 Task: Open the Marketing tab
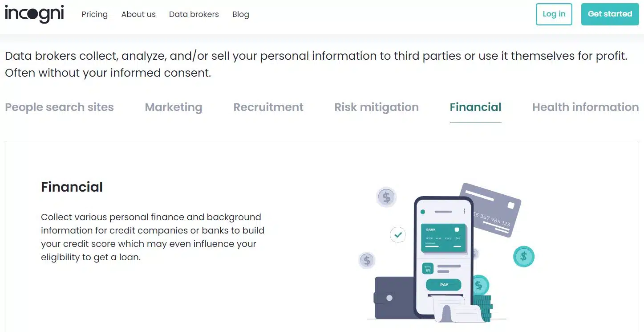(174, 107)
